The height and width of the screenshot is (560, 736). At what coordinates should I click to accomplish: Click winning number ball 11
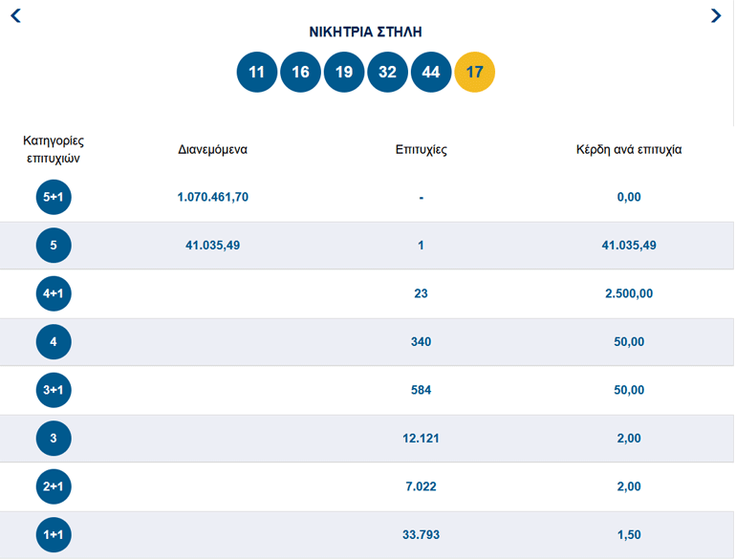(x=256, y=73)
